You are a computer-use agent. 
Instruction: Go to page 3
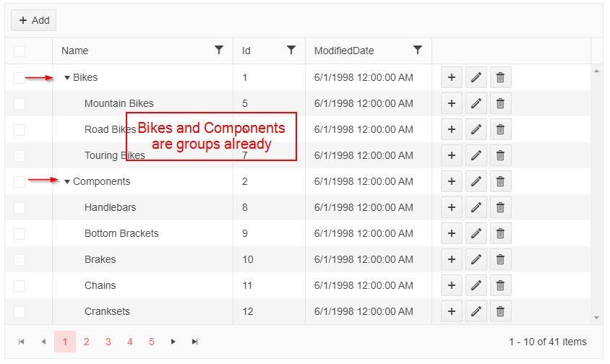(108, 342)
